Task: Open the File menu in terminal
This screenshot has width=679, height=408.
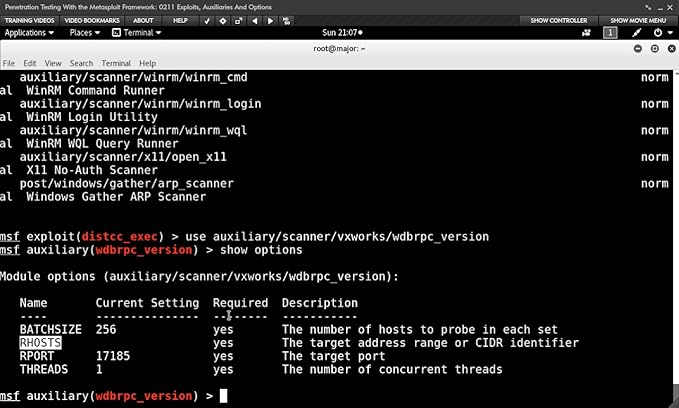Action: click(9, 63)
